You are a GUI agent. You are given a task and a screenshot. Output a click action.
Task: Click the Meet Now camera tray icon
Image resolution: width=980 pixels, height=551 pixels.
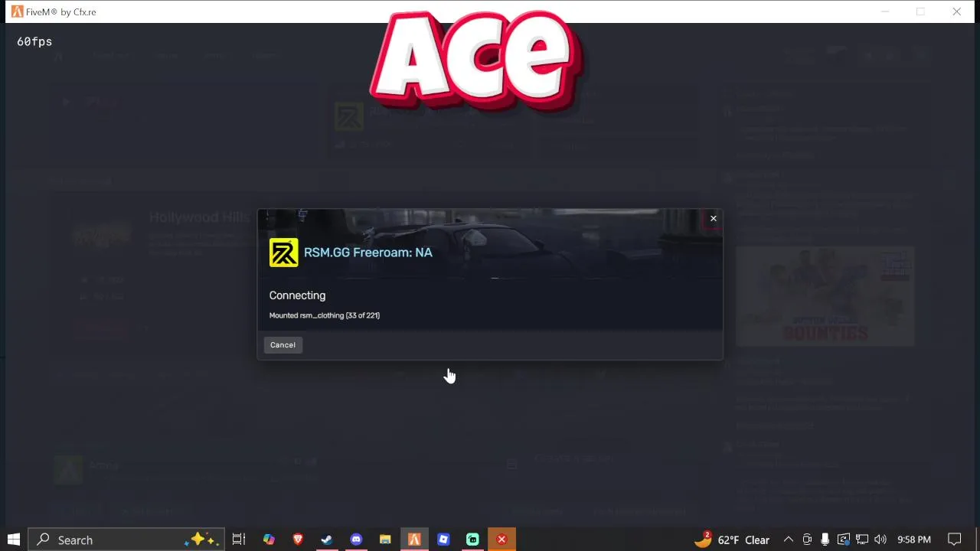click(x=807, y=540)
